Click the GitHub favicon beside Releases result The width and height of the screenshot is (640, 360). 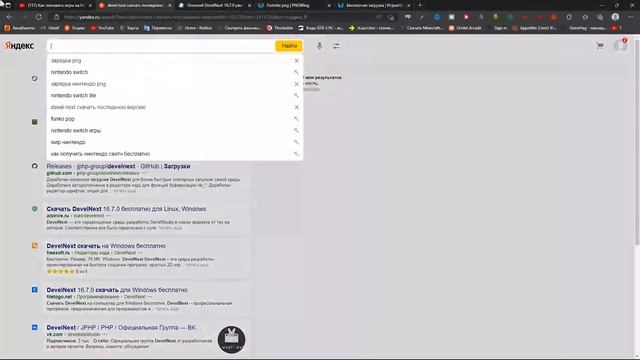coord(35,166)
